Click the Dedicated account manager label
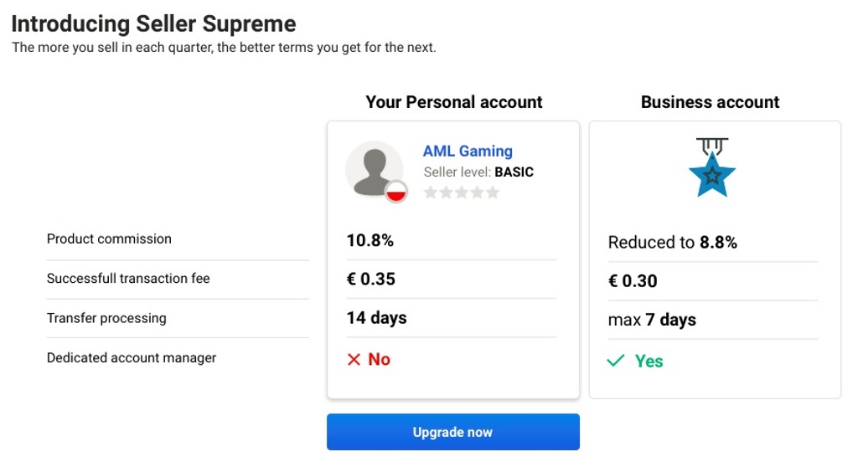868x462 pixels. pos(132,358)
